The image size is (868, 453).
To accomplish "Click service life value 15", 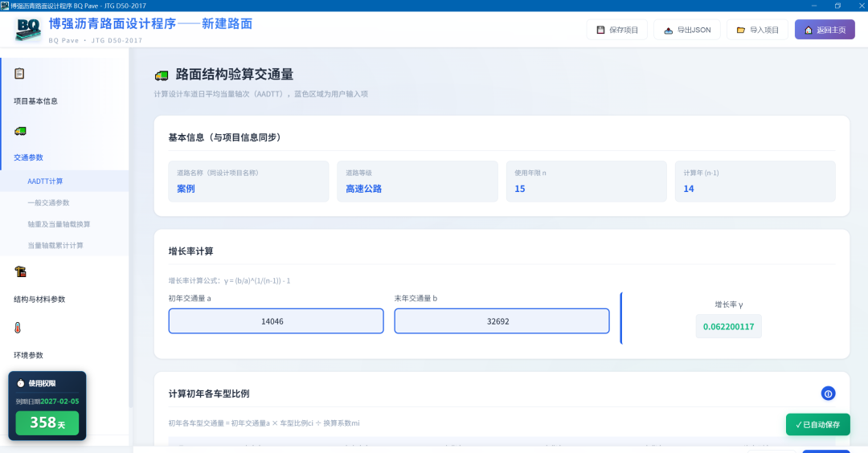I will coord(520,189).
